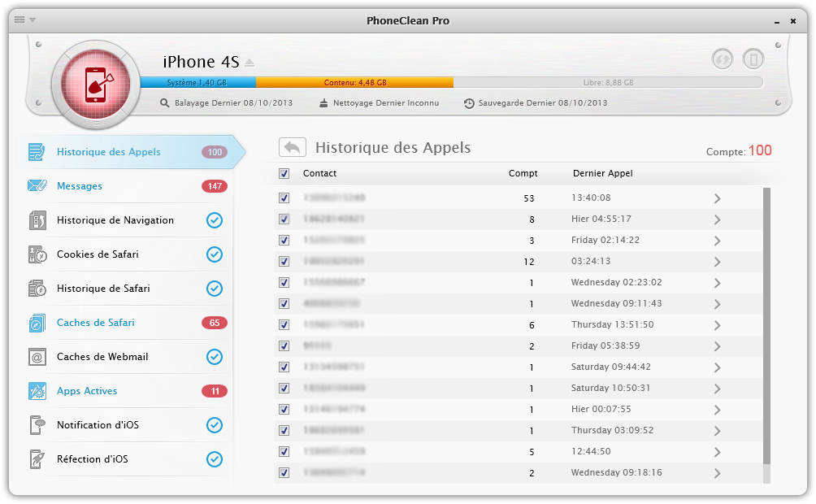Click the Système 1,40 GB storage segment
816x504 pixels.
(197, 82)
